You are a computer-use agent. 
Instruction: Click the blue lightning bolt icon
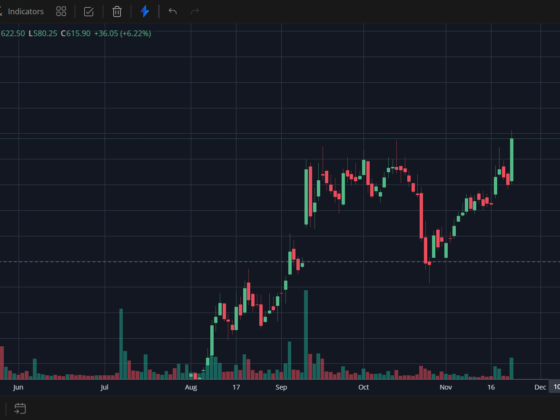tap(145, 11)
